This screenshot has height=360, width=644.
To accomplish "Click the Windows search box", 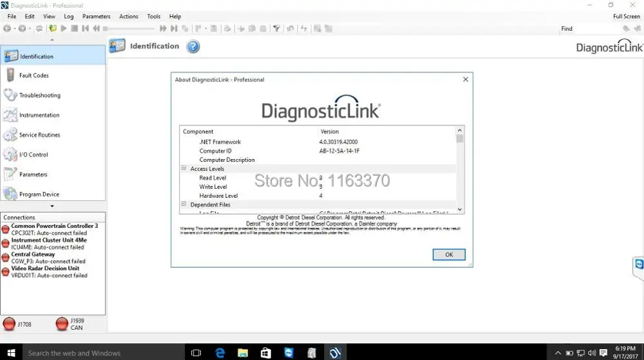I will (x=102, y=353).
